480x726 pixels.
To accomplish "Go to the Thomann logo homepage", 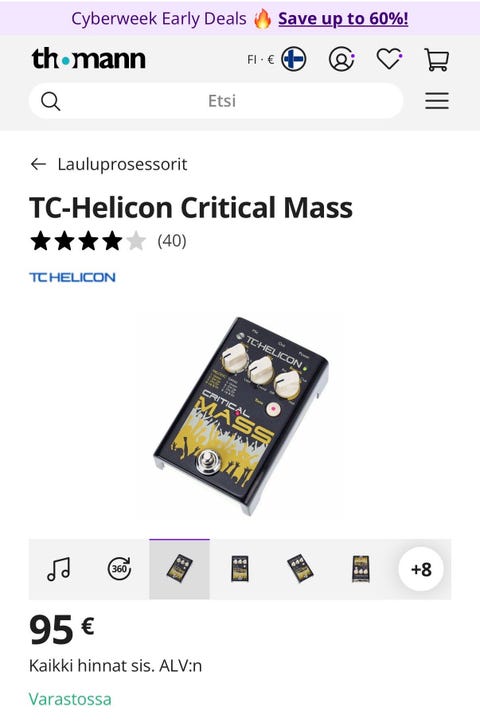I will [x=88, y=59].
